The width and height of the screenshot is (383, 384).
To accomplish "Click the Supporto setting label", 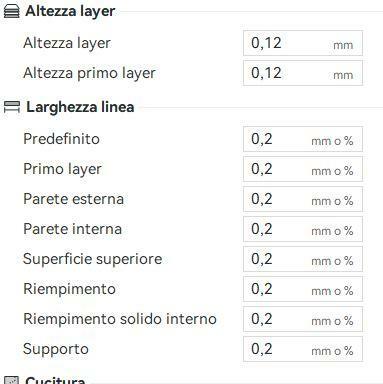I will (x=56, y=349).
